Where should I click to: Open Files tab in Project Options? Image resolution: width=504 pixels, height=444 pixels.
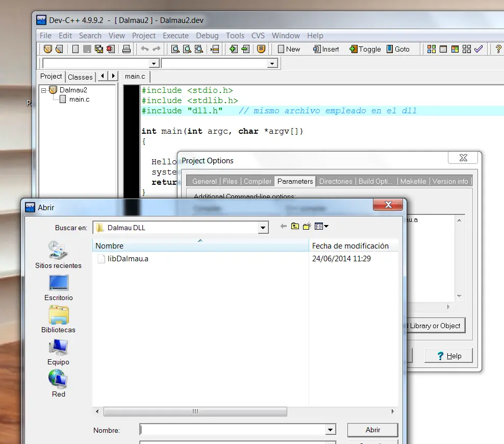coord(230,181)
